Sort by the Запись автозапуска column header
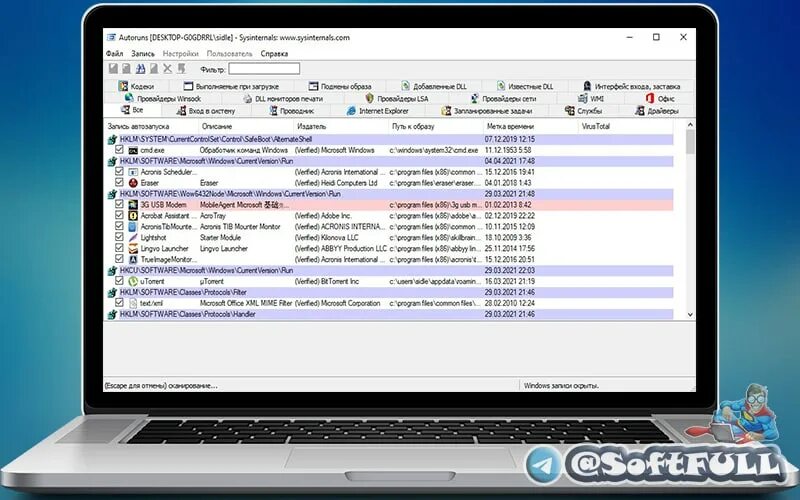The width and height of the screenshot is (800, 500). [151, 126]
